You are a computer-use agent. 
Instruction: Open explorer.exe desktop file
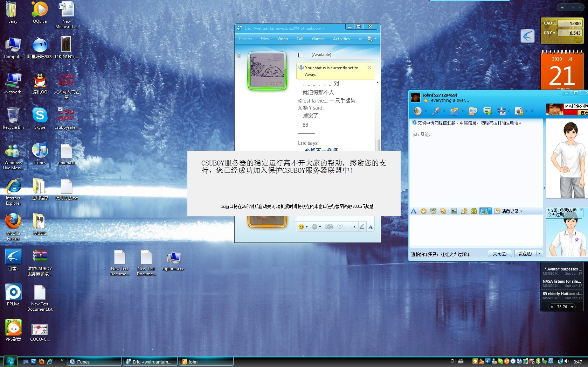point(173,261)
